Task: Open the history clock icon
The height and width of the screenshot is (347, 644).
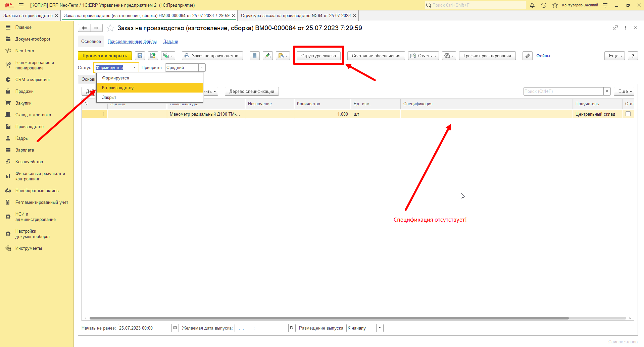Action: pos(544,5)
